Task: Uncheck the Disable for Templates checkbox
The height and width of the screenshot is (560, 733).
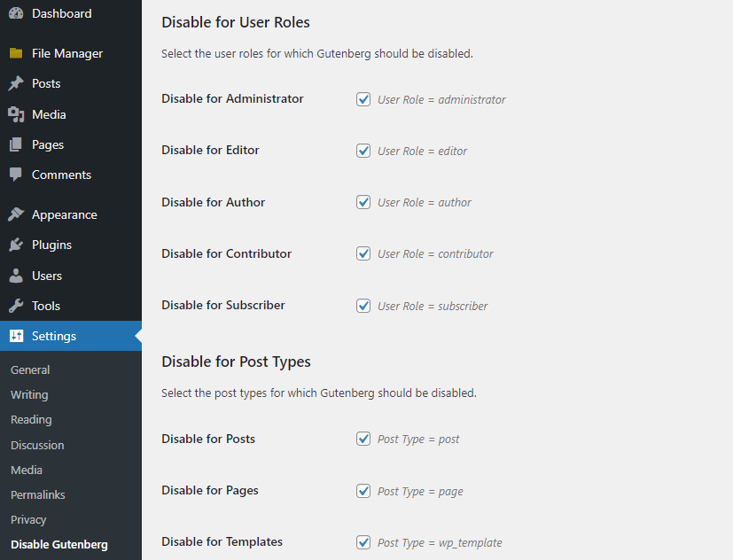Action: point(363,542)
